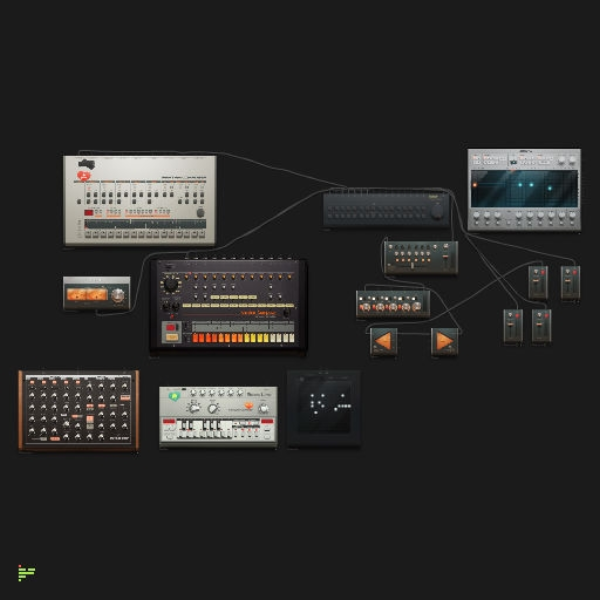This screenshot has height=600, width=600.
Task: Click the orange node on the silver curve device
Action: (x=475, y=185)
